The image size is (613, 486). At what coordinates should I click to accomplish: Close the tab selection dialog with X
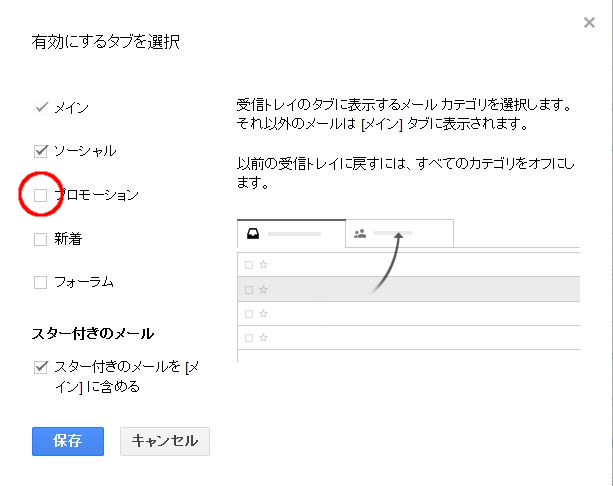coord(589,23)
